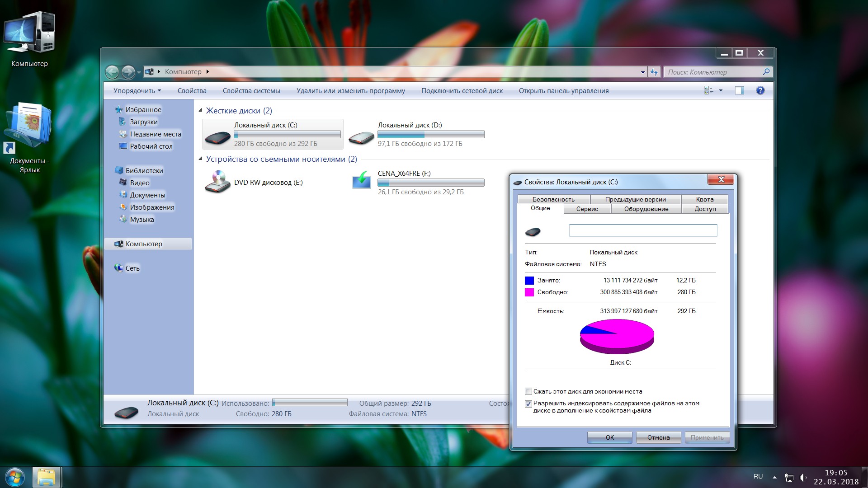Click the magenta Свободно color swatch

(x=529, y=292)
